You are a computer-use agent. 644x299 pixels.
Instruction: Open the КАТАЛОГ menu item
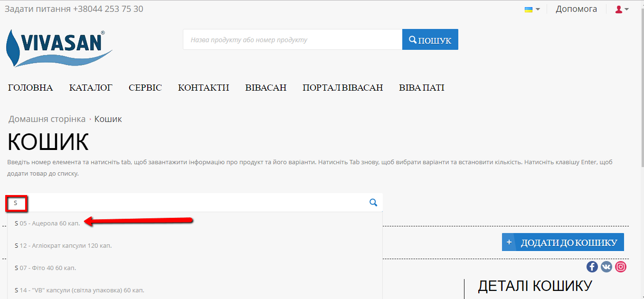click(91, 88)
